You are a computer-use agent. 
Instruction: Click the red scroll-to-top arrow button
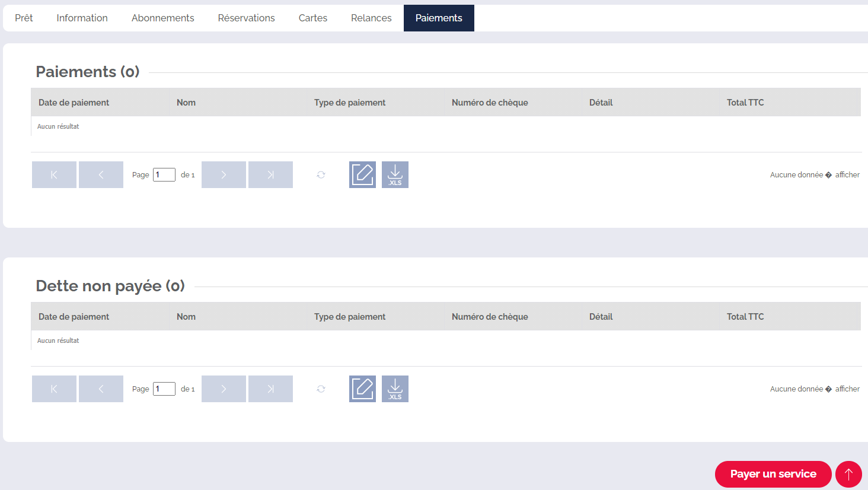848,474
